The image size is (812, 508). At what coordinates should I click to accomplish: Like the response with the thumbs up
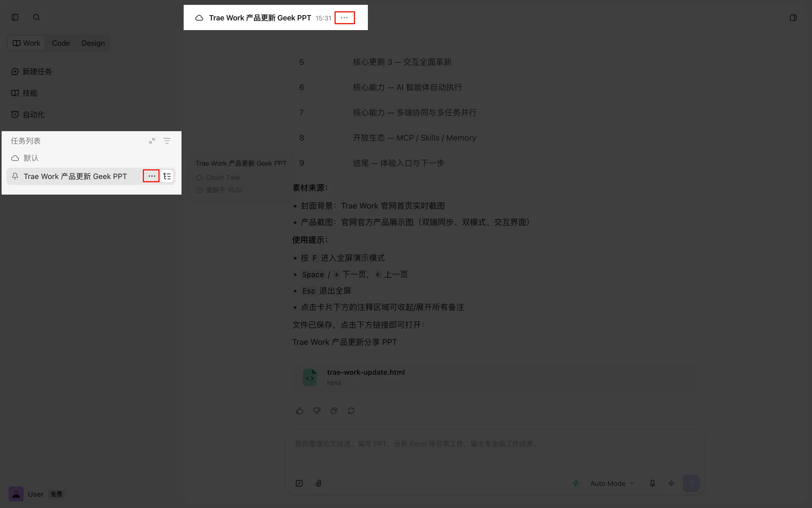pyautogui.click(x=300, y=411)
